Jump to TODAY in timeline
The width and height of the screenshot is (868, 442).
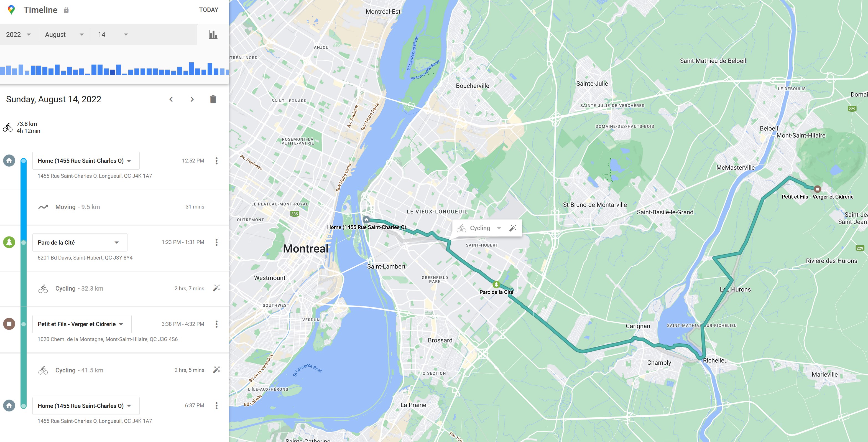(x=209, y=10)
